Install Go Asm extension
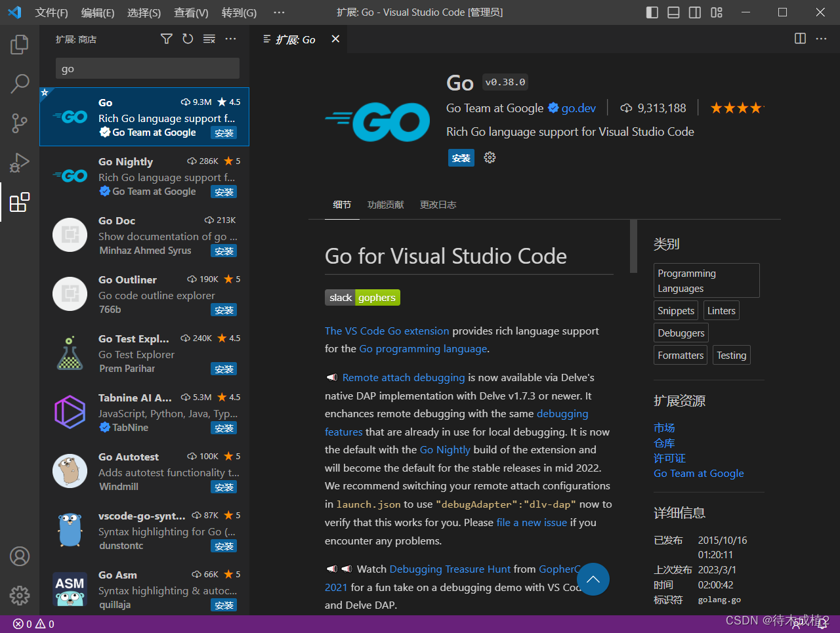The height and width of the screenshot is (633, 840). [224, 605]
